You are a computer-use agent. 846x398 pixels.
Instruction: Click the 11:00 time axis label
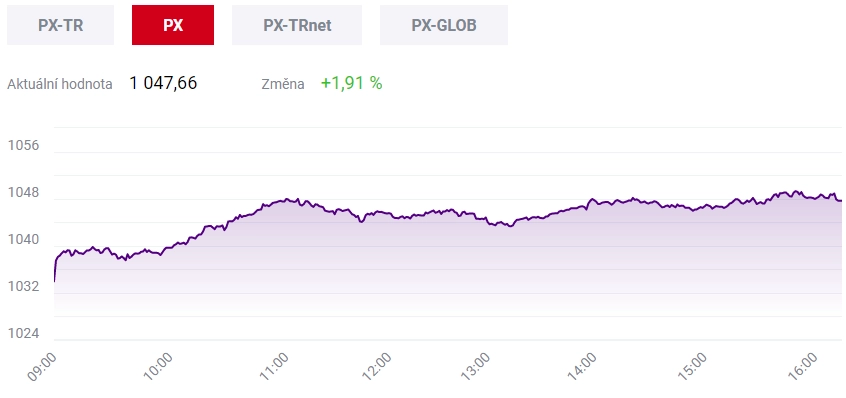tap(274, 367)
